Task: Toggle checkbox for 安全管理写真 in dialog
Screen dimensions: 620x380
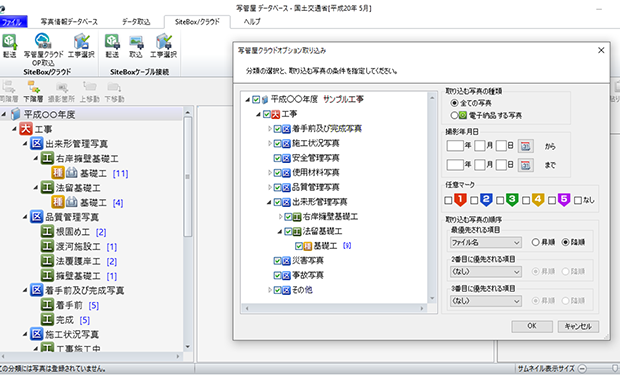Action: 278,158
